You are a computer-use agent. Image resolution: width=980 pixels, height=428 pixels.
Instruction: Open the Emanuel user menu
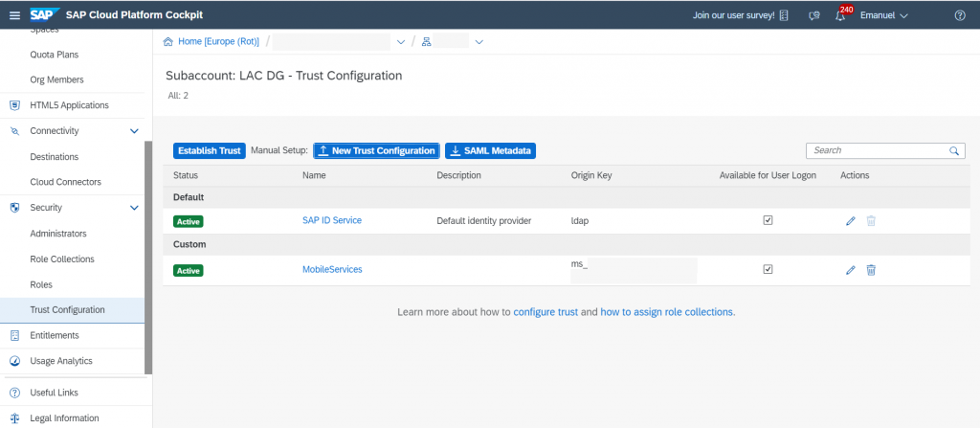pyautogui.click(x=883, y=15)
